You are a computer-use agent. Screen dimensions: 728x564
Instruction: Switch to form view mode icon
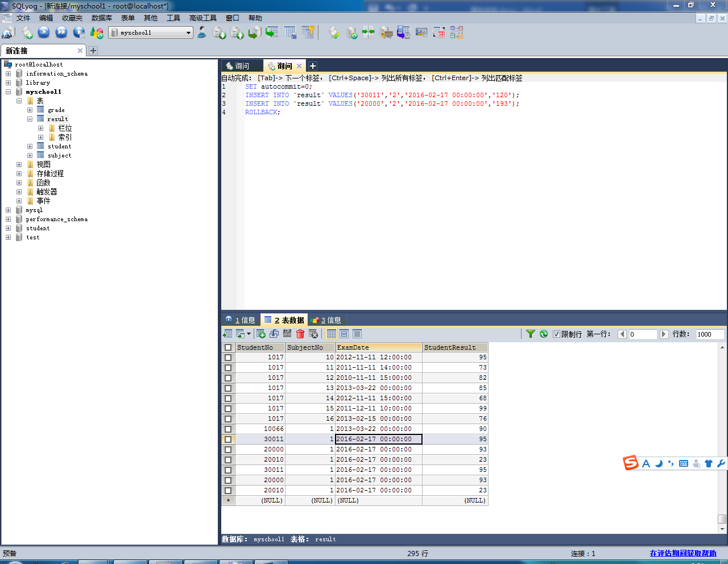[344, 334]
